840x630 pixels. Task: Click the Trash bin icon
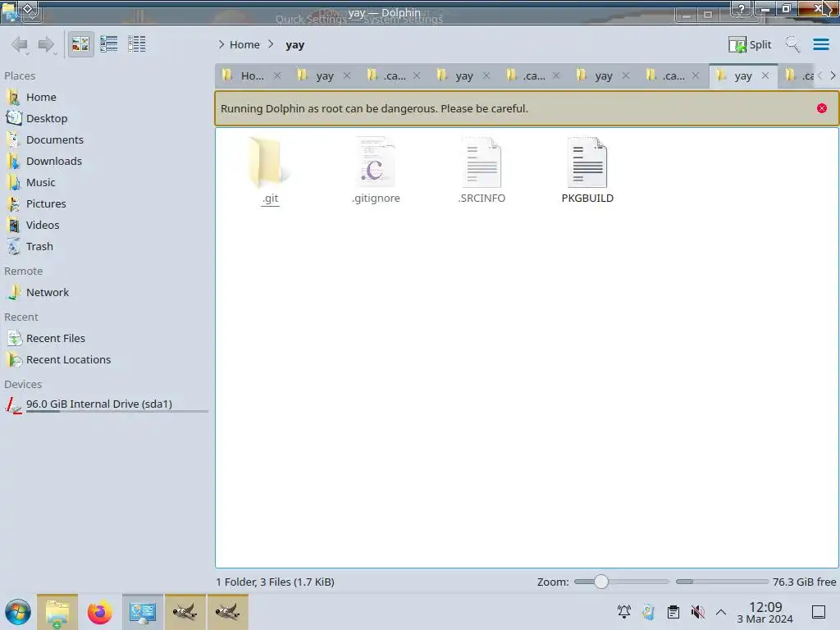pos(13,246)
